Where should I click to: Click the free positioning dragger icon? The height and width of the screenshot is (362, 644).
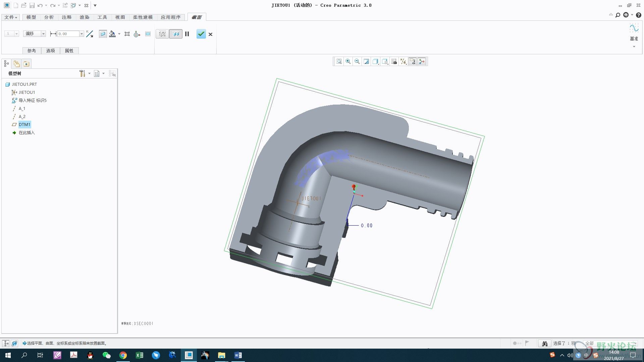point(137,34)
